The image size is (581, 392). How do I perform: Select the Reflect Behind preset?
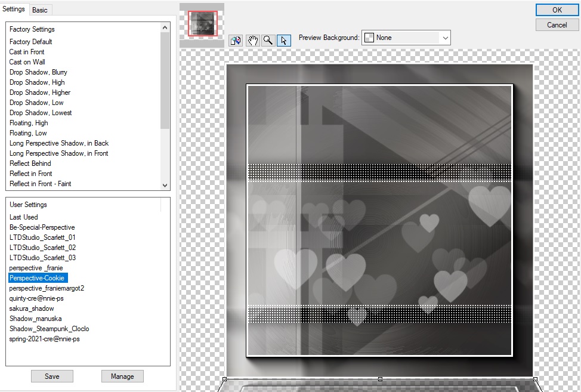tap(30, 163)
